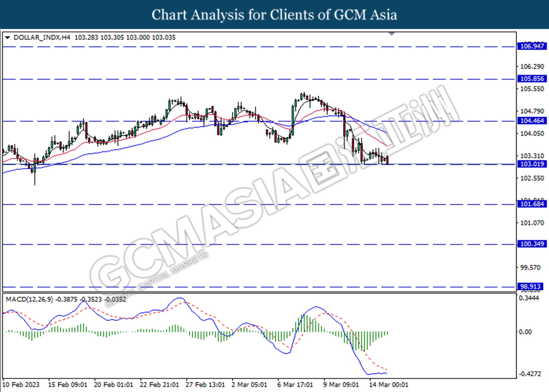Click the 14 Mar 00:01 time label
The image size is (549, 392).
388,385
